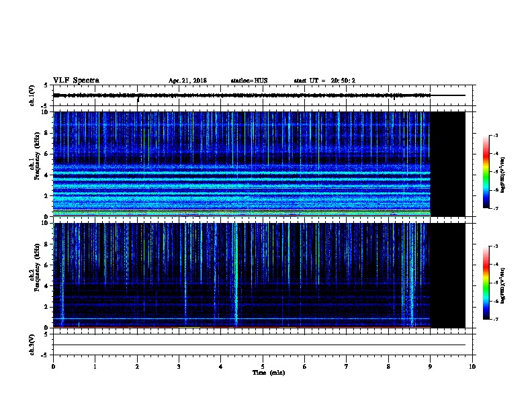The height and width of the screenshot is (411, 532).
Task: Click time axis tick label "8"
Action: [x=388, y=367]
